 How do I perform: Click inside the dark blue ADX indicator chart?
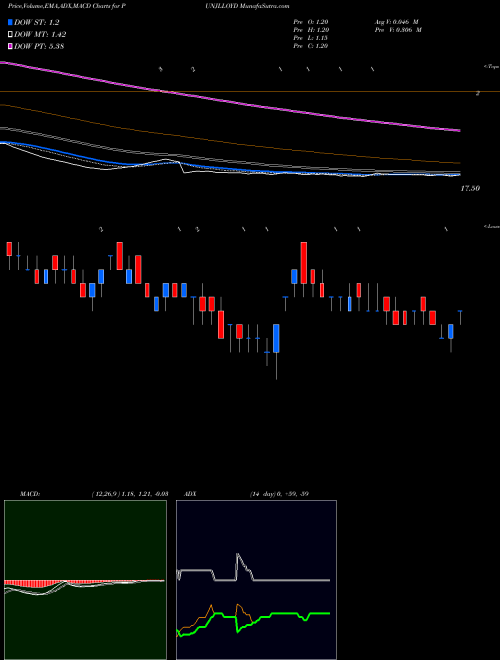(x=256, y=580)
